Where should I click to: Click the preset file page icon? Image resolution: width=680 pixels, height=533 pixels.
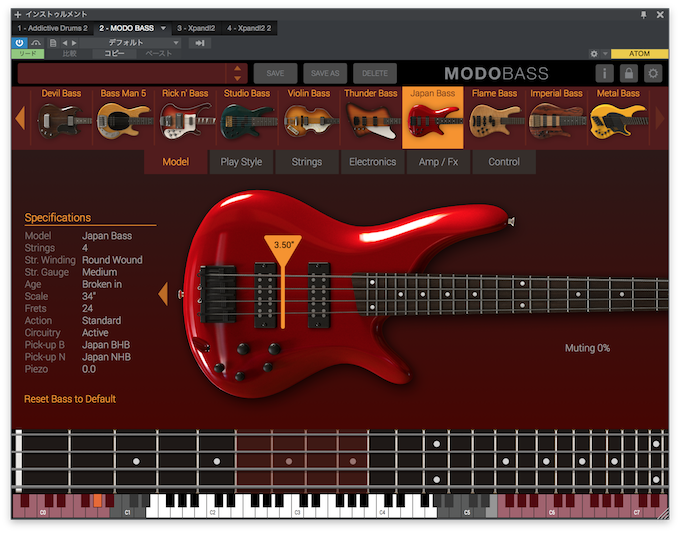click(53, 43)
